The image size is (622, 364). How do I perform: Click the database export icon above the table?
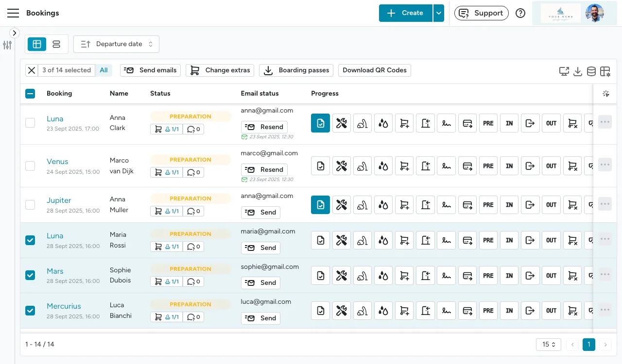coord(591,71)
